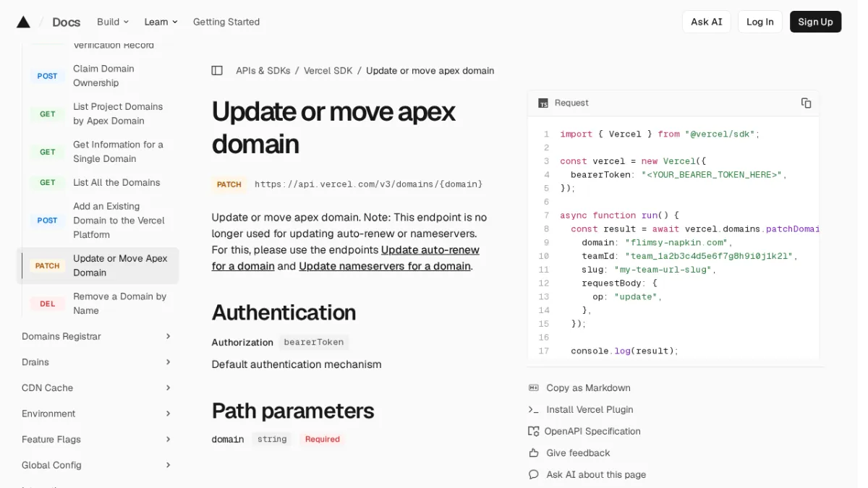This screenshot has width=868, height=488.
Task: Click the Vercel triangle logo
Action: pos(23,22)
